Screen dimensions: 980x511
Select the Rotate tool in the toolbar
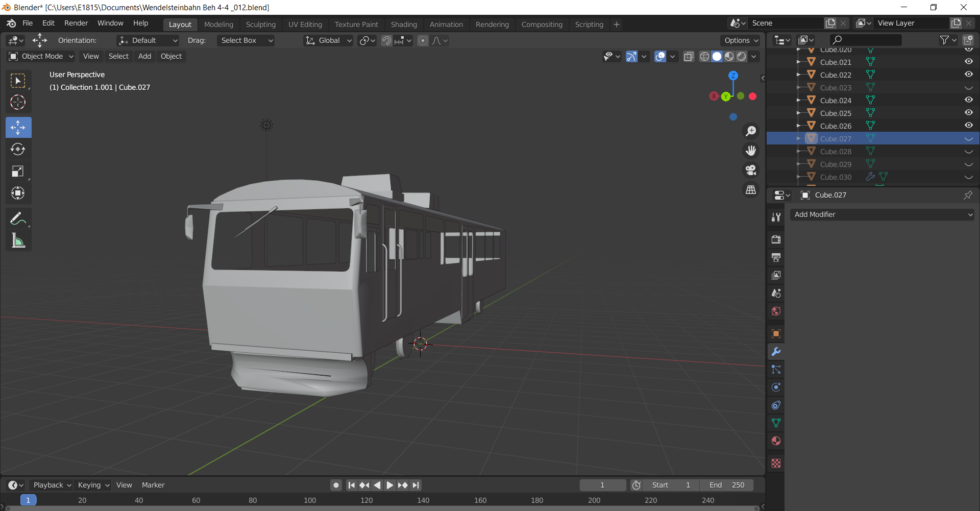tap(18, 149)
